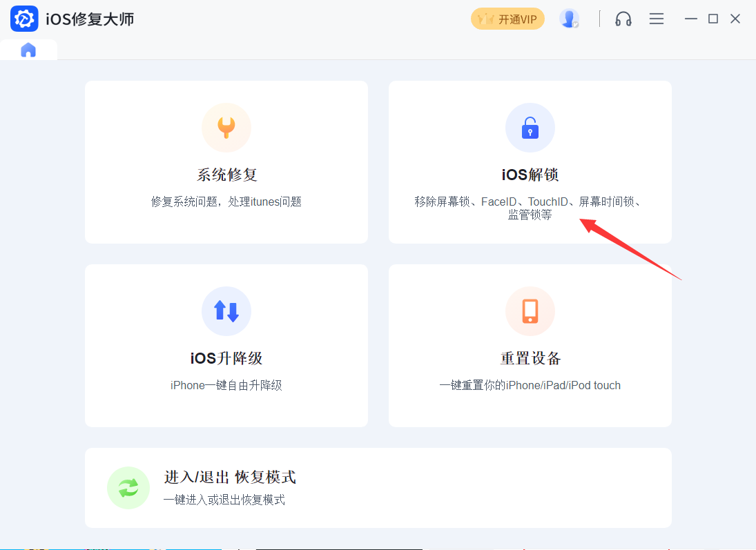Open the iOS解锁 card title

click(530, 175)
